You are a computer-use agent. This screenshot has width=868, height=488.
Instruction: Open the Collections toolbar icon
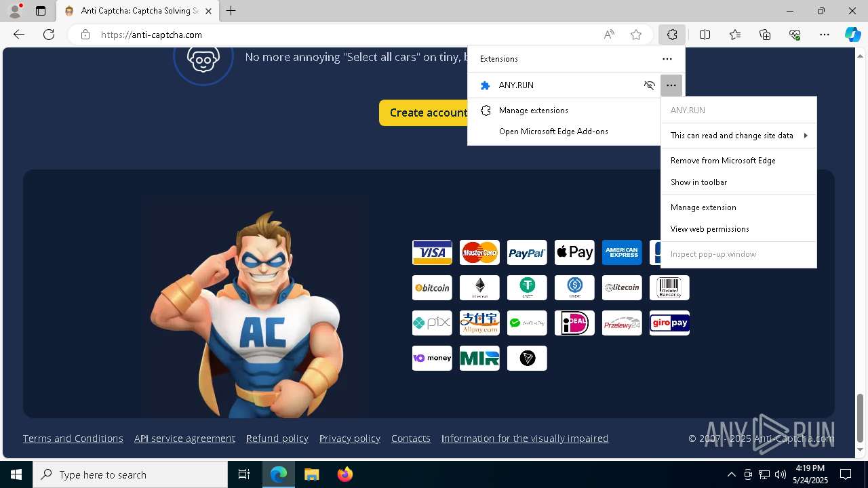(x=765, y=35)
